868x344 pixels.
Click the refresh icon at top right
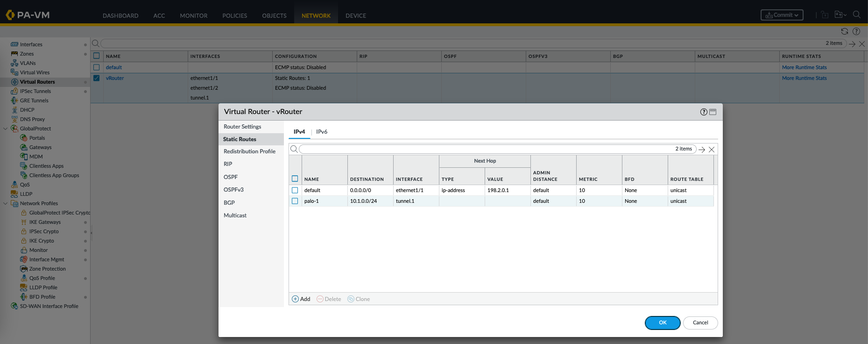coord(845,31)
